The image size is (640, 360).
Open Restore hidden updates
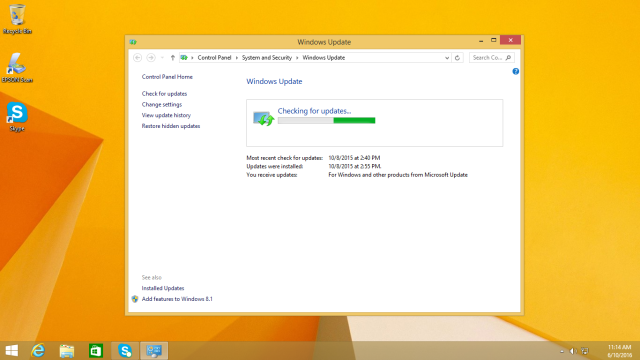pyautogui.click(x=171, y=126)
